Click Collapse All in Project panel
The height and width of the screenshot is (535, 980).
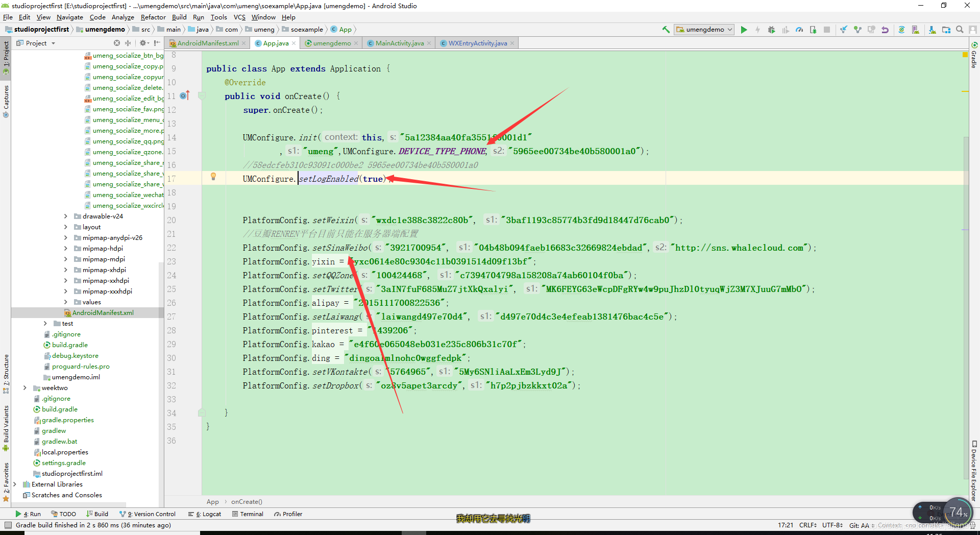pyautogui.click(x=128, y=43)
